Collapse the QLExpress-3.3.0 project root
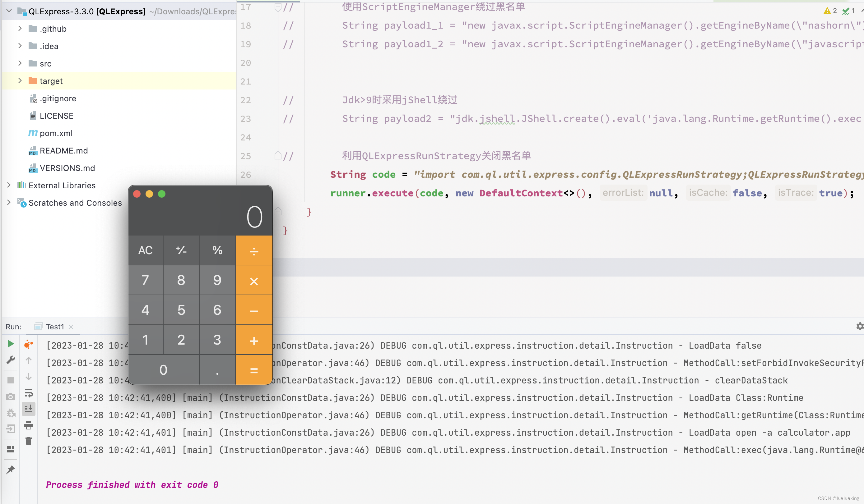The width and height of the screenshot is (864, 504). (x=9, y=11)
